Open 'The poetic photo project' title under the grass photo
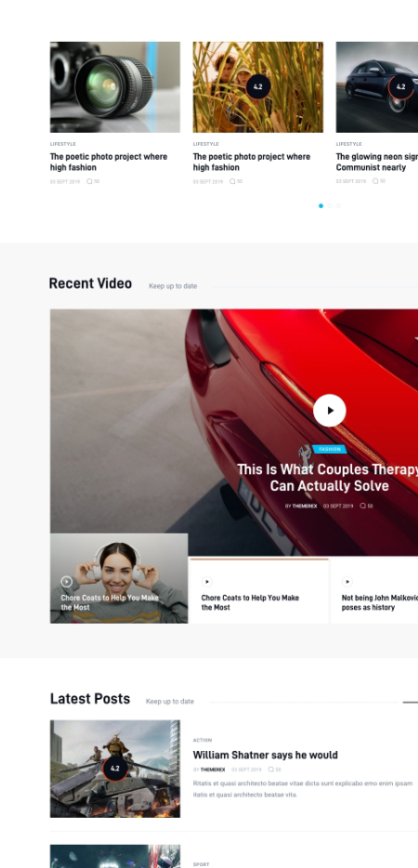Screen dimensions: 418x868 (x=252, y=163)
